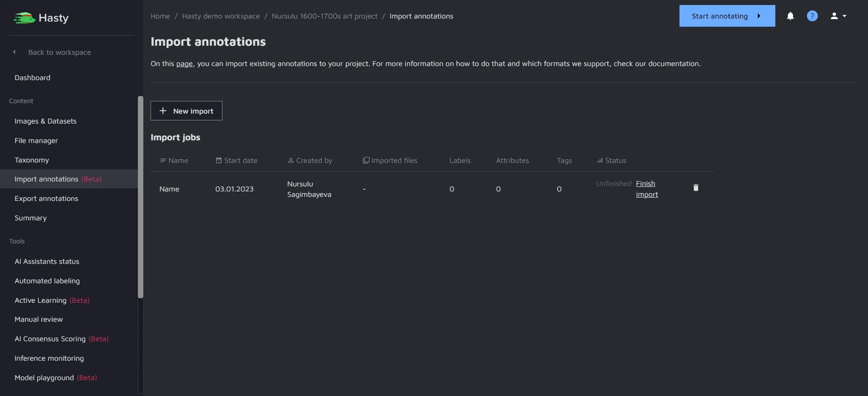Open the Taxonomy sidebar item
This screenshot has height=396, width=868.
pyautogui.click(x=32, y=160)
